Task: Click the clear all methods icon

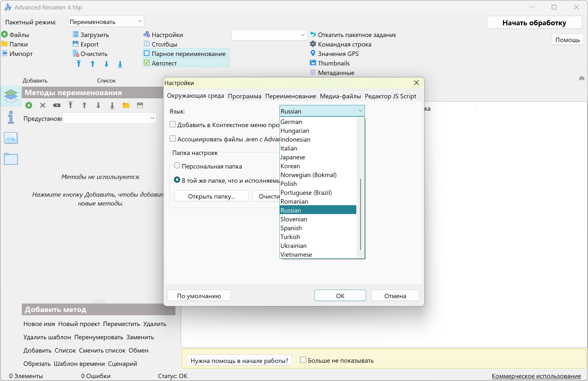Action: [57, 105]
